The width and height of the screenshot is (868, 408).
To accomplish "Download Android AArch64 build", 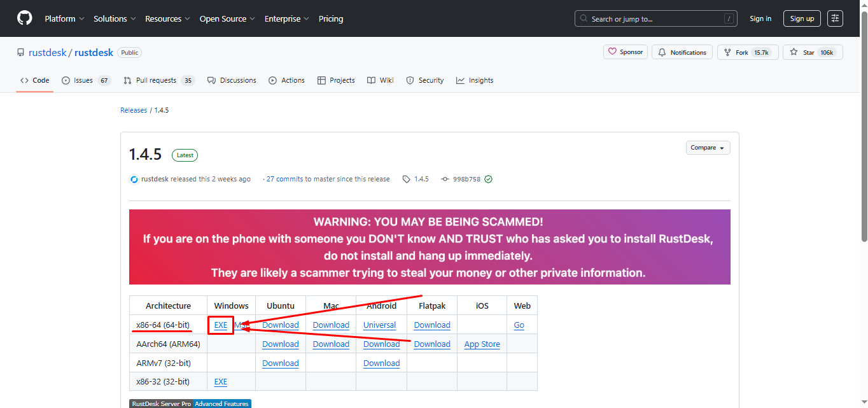I will (382, 344).
